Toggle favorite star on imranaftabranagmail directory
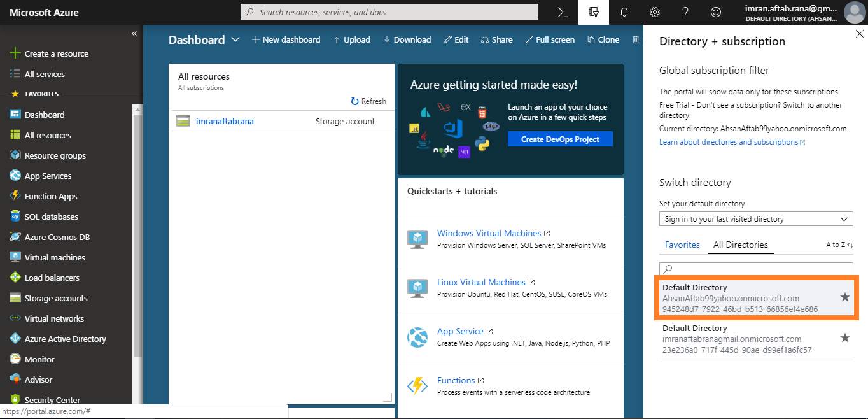This screenshot has width=868, height=419. click(x=844, y=337)
